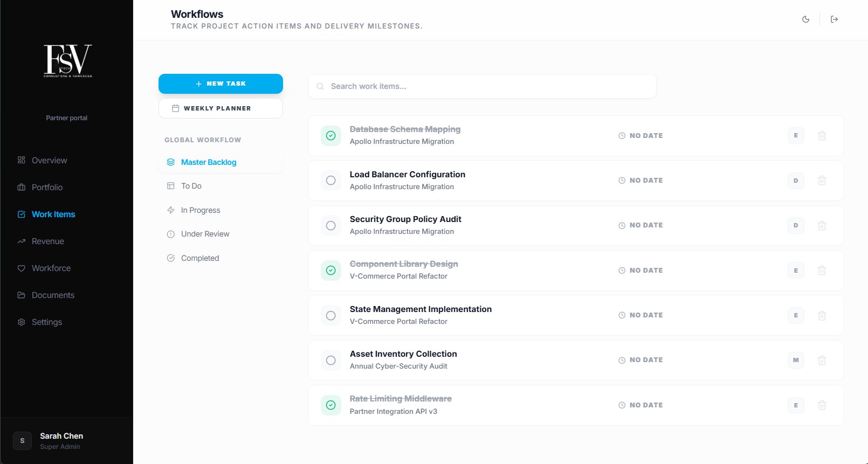Toggle dark mode moon icon

pos(805,19)
